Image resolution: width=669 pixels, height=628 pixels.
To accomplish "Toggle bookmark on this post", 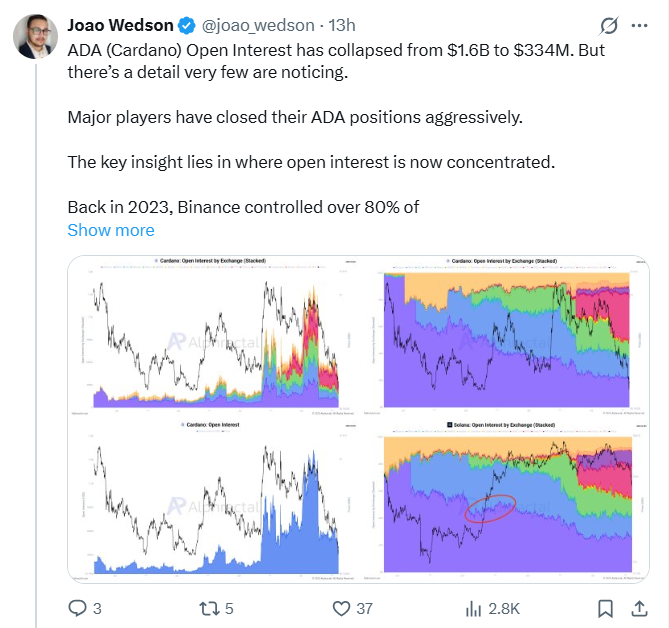I will (605, 607).
